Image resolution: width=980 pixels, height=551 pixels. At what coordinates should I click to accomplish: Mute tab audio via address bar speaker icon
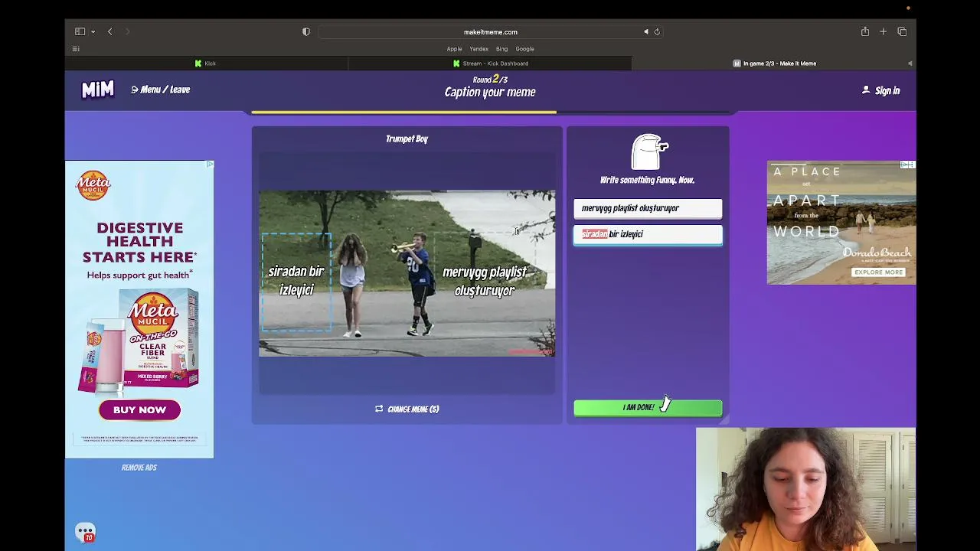(646, 31)
